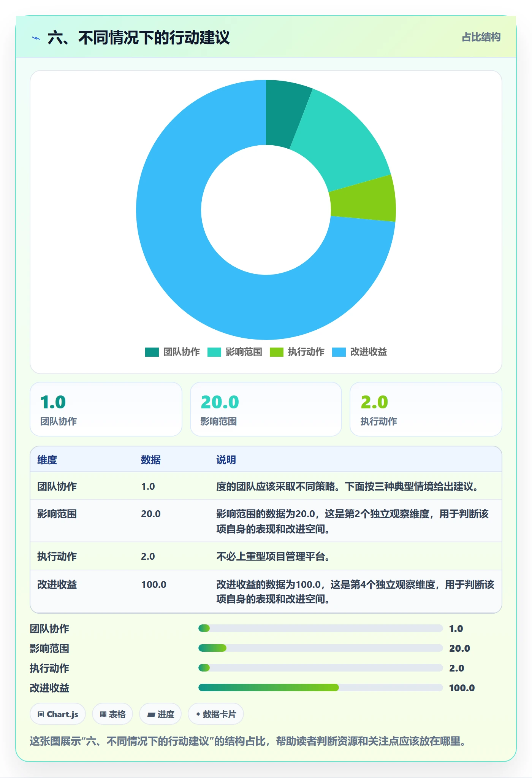
Task: Click the 改进收益 progress bar
Action: point(320,687)
